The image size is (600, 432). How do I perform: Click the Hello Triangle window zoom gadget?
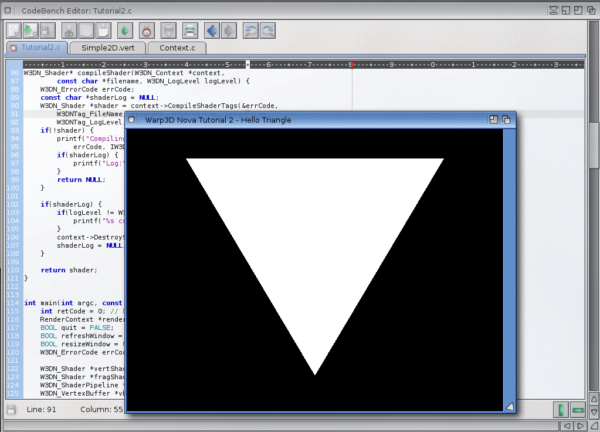tap(494, 120)
